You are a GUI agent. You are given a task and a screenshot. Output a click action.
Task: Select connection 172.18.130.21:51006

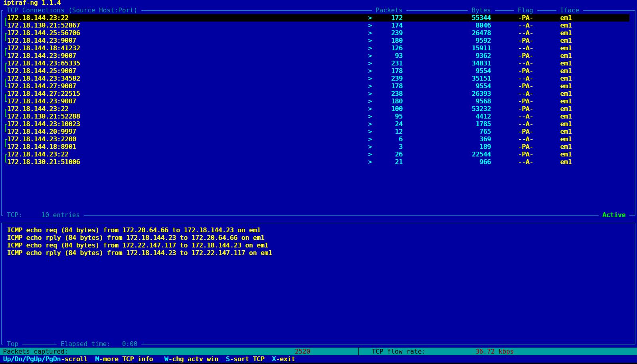click(318, 162)
